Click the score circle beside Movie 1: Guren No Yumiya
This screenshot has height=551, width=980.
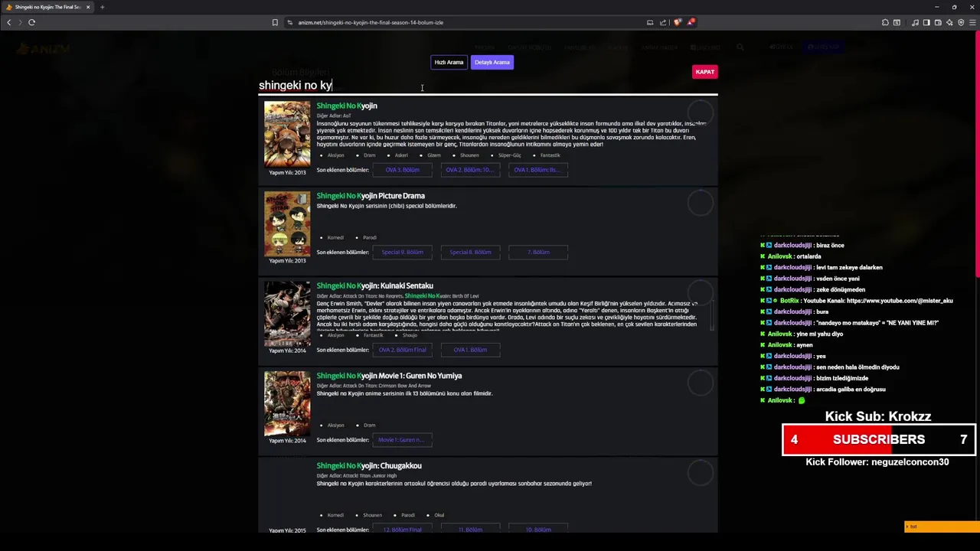[701, 383]
